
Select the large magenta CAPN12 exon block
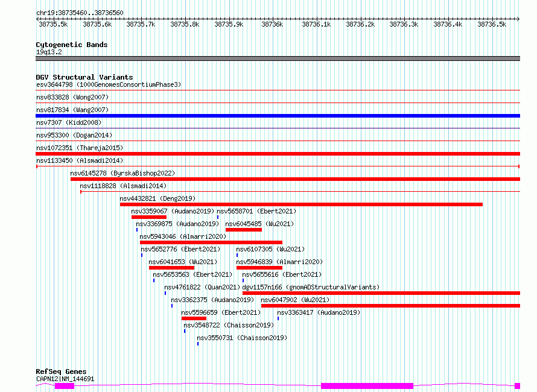click(367, 386)
